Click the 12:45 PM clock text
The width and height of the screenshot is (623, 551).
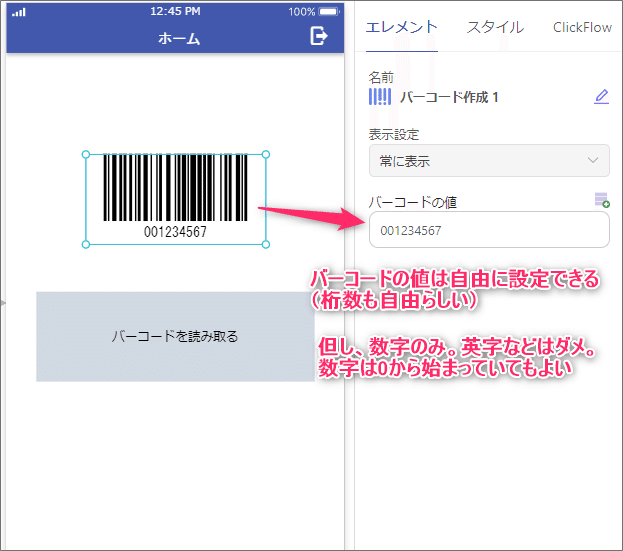point(175,11)
